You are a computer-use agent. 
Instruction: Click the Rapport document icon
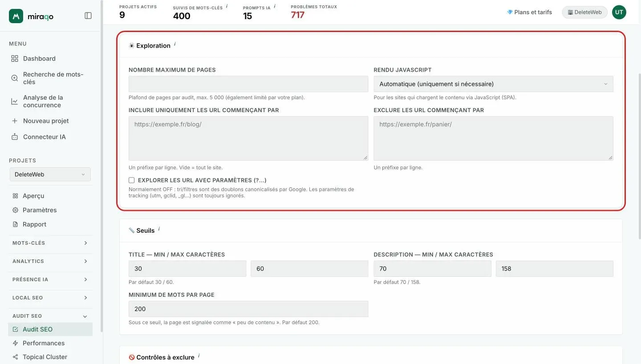[15, 224]
